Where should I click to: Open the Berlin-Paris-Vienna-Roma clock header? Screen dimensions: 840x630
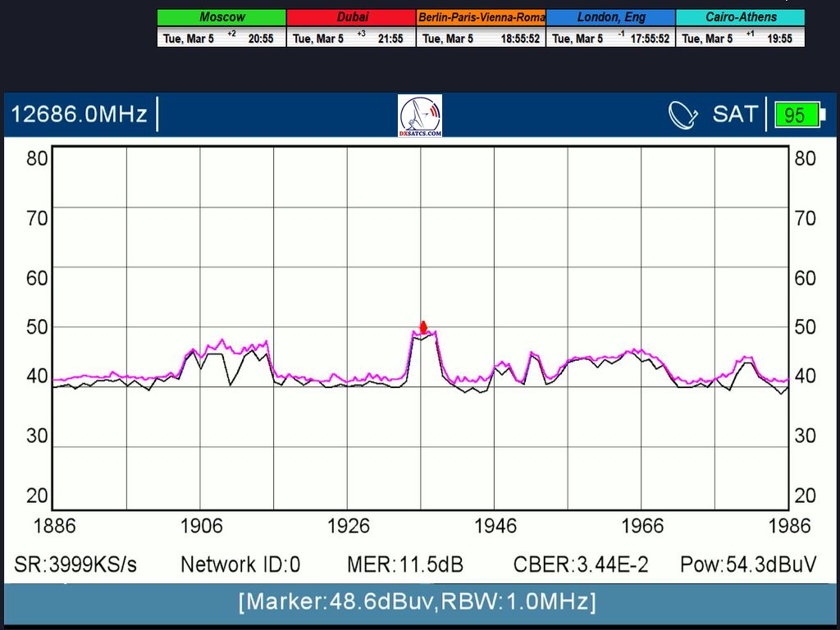(482, 17)
